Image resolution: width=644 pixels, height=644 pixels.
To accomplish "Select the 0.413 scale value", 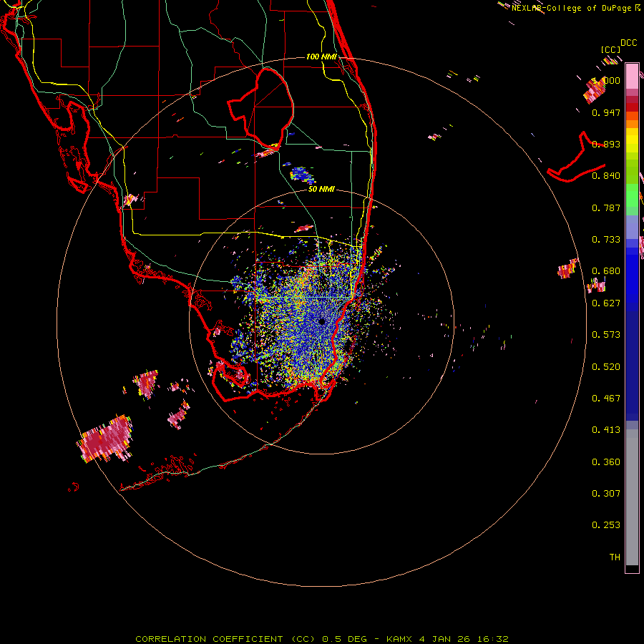I will tap(606, 430).
